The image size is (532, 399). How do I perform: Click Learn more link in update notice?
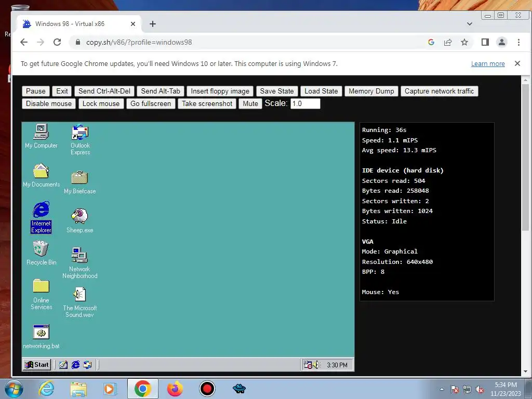coord(488,64)
